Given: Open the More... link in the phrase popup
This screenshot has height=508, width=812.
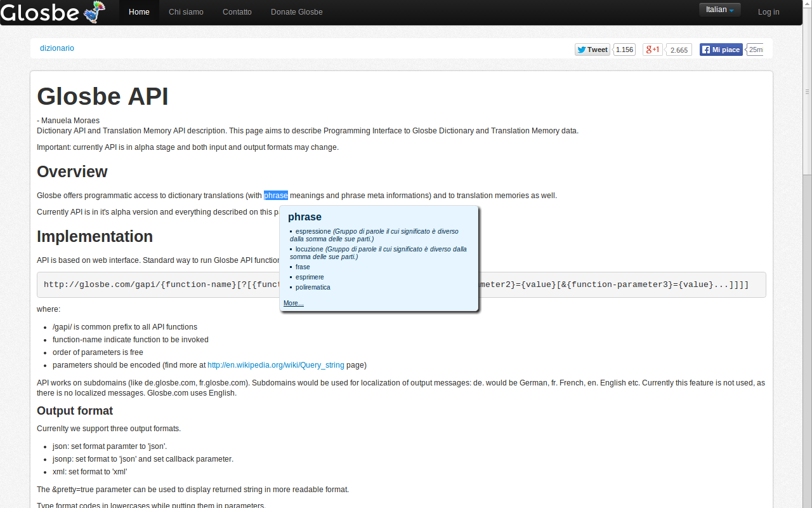Looking at the screenshot, I should [x=294, y=304].
